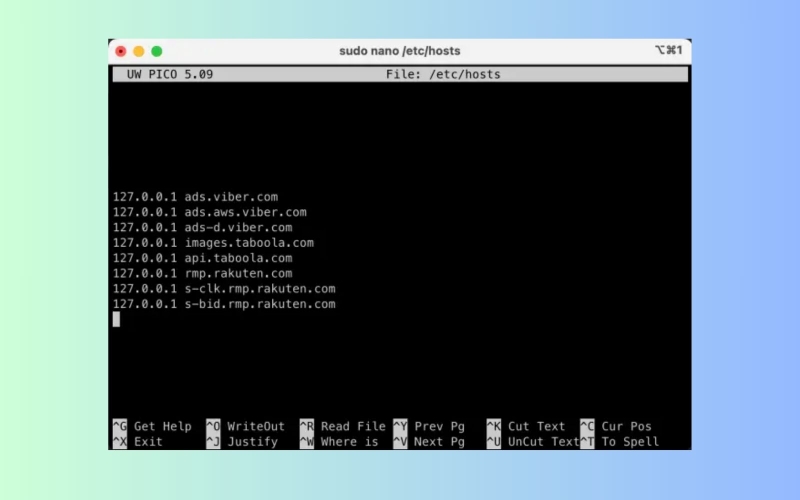Click the ^J Justify shortcut
Screen dimensions: 800x500
point(242,442)
